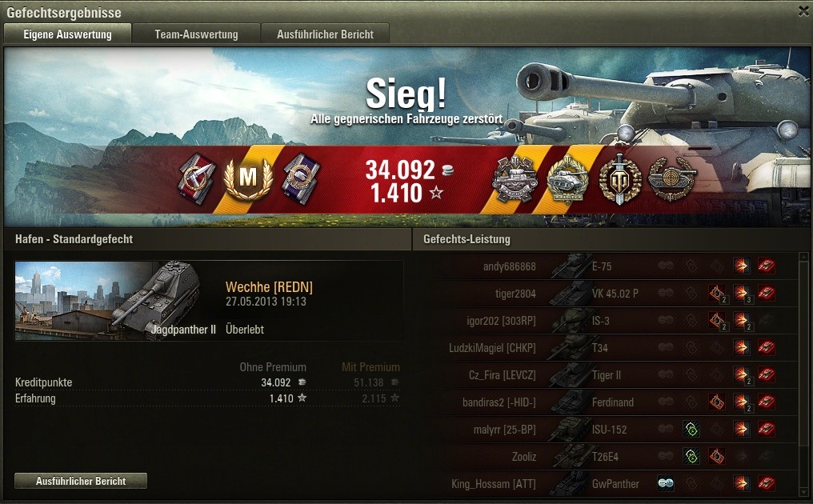
Task: Click green assist icon in malyrr row
Action: [691, 429]
